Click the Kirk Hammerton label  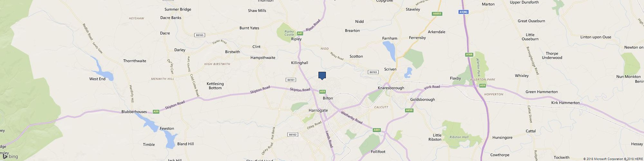point(565,103)
